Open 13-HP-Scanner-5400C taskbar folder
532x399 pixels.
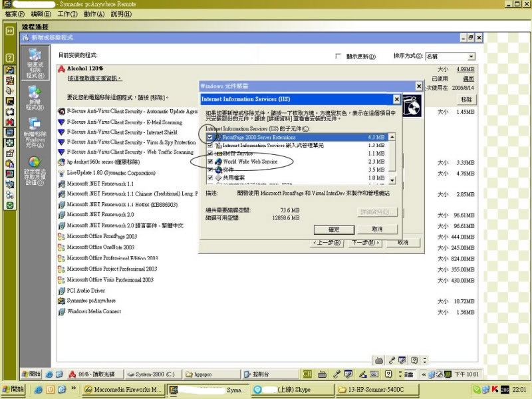(x=377, y=390)
